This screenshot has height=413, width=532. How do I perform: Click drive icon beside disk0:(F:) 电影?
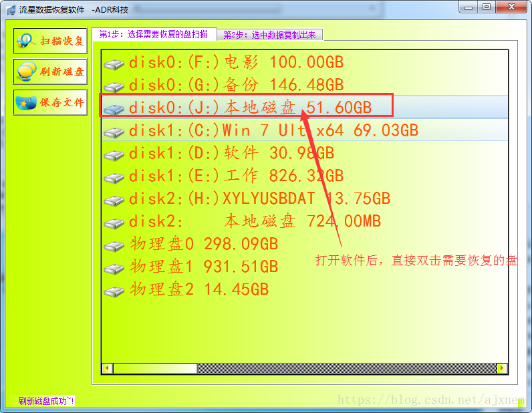click(114, 64)
